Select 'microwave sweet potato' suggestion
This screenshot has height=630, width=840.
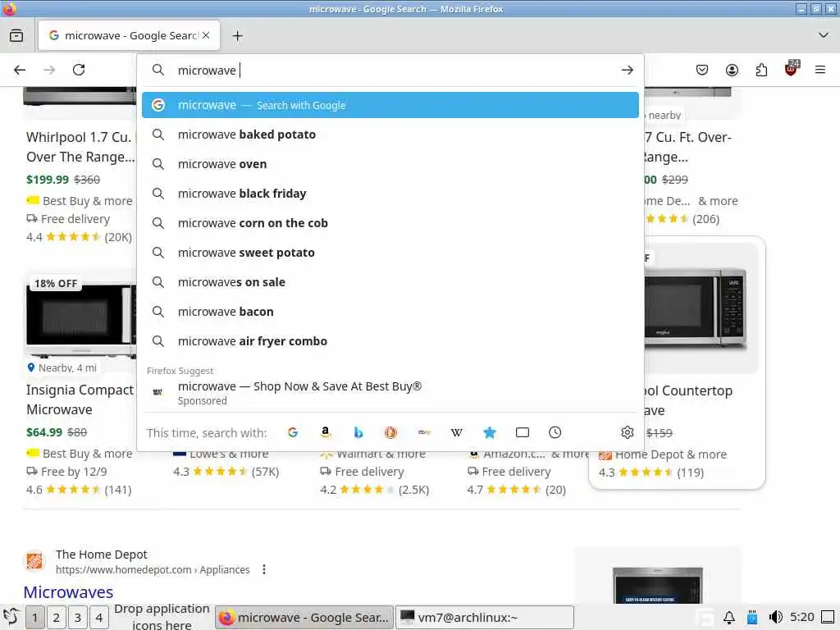pos(390,253)
